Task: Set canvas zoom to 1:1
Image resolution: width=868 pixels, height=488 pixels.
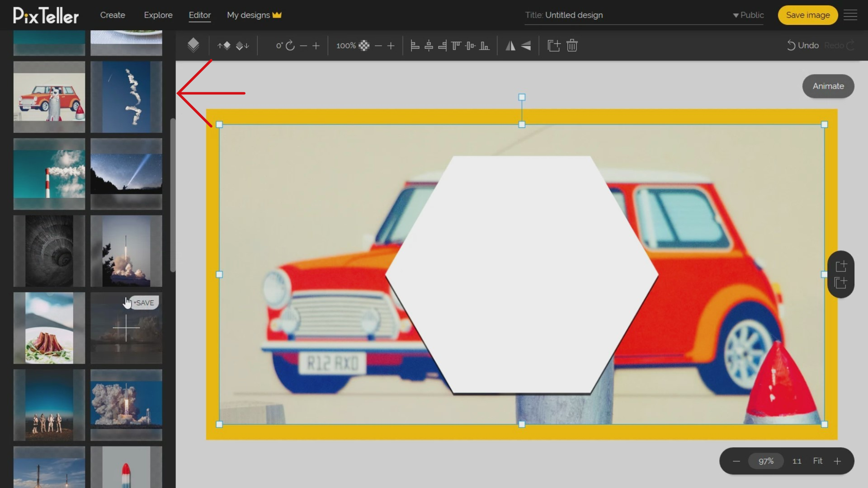Action: (797, 461)
